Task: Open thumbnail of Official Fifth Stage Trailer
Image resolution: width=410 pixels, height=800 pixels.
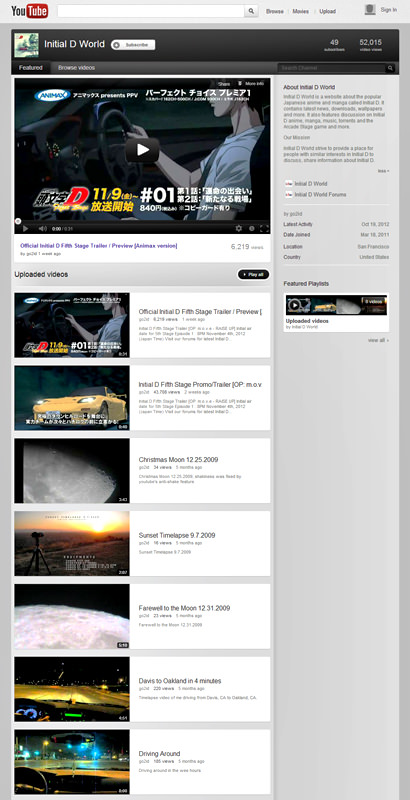Action: tap(72, 324)
